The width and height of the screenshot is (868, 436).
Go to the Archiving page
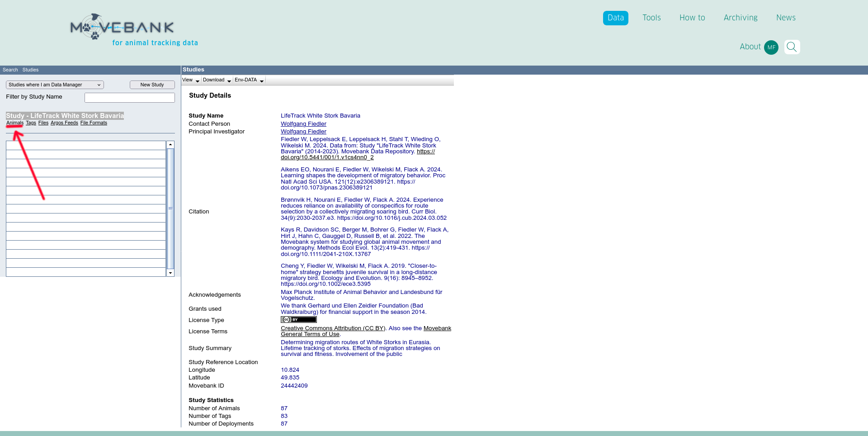click(x=741, y=18)
